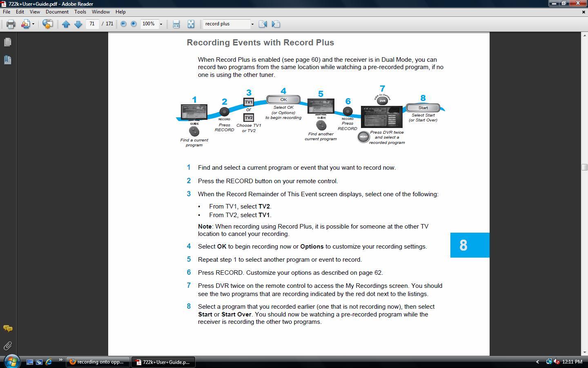588x368 pixels.
Task: Click the Print icon in the toolbar
Action: (11, 24)
